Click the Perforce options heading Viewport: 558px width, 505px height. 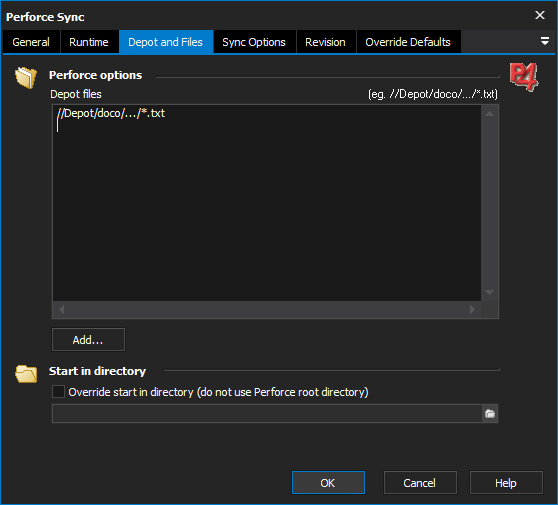[95, 75]
